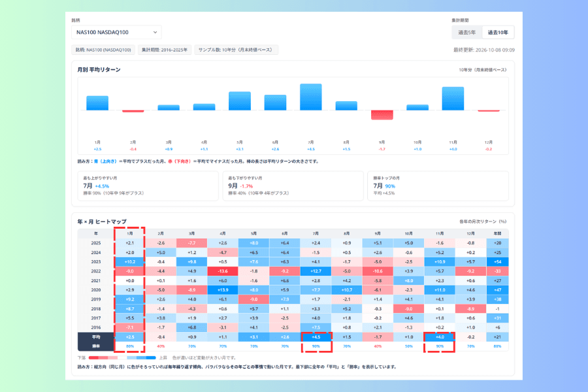Viewport: 588px width, 392px height.
Task: Click the +47 annual cell for 2020
Action: (497, 290)
